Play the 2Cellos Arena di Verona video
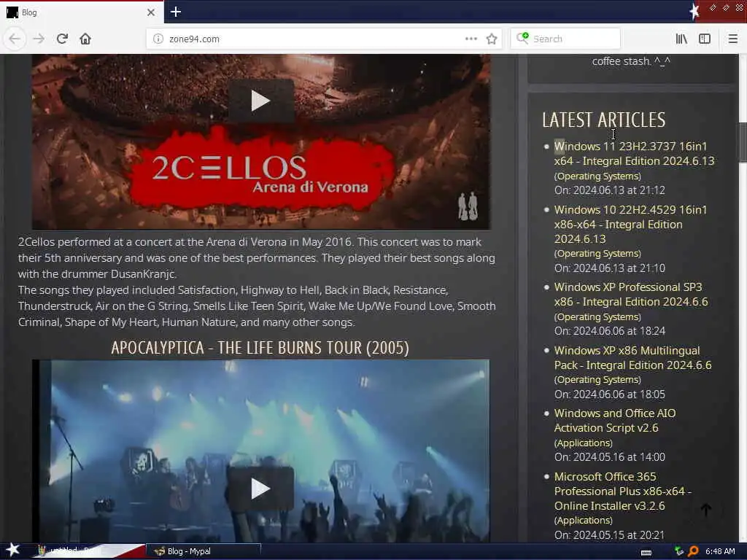 (260, 101)
